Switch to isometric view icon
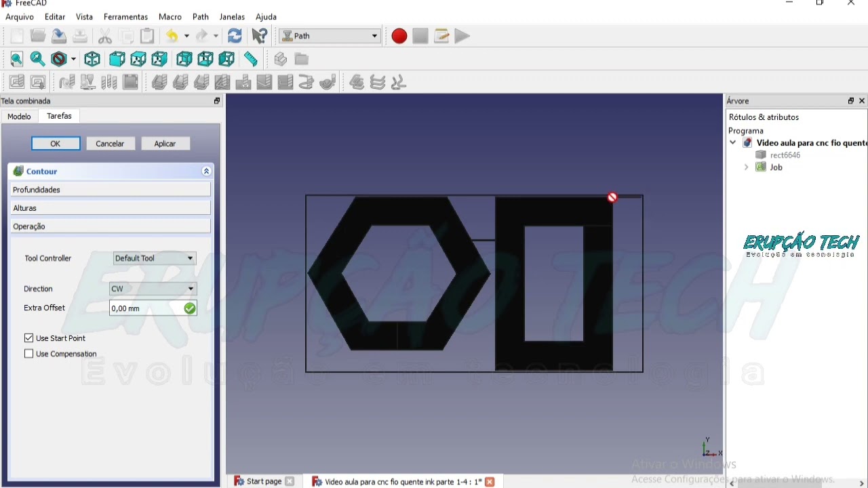Image resolution: width=868 pixels, height=488 pixels. pyautogui.click(x=92, y=60)
